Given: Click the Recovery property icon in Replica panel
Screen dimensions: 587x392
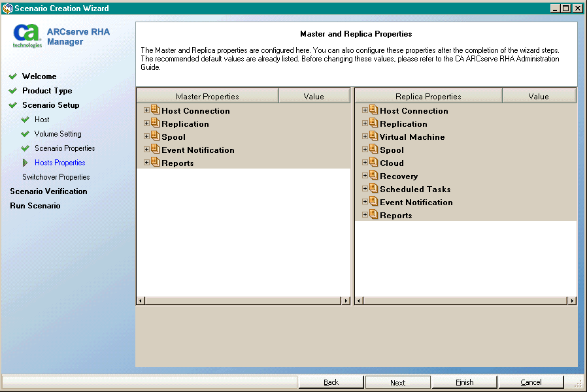Looking at the screenshot, I should tap(373, 176).
